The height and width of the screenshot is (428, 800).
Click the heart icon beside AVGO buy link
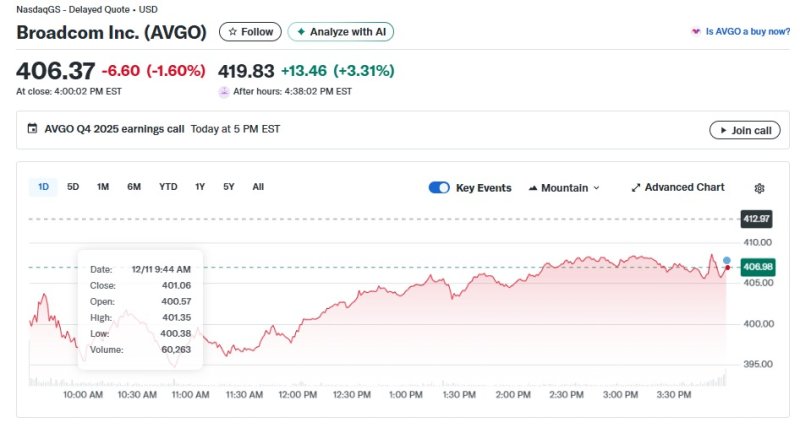pos(696,32)
